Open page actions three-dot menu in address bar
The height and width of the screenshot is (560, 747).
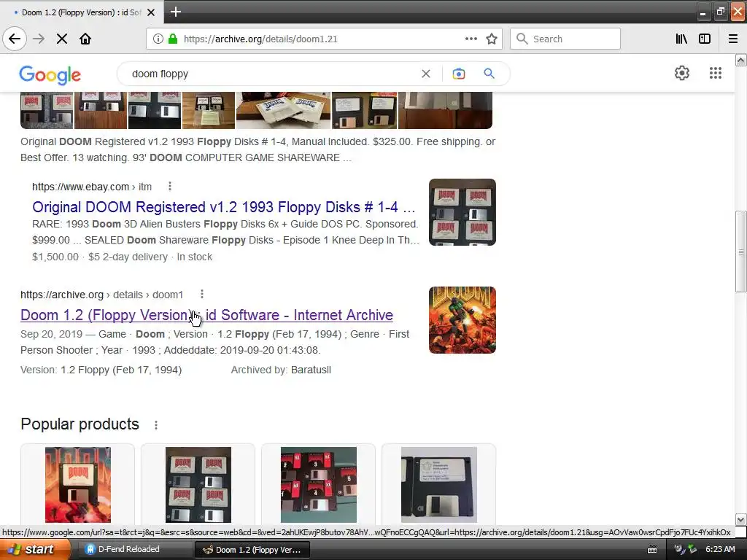471,39
